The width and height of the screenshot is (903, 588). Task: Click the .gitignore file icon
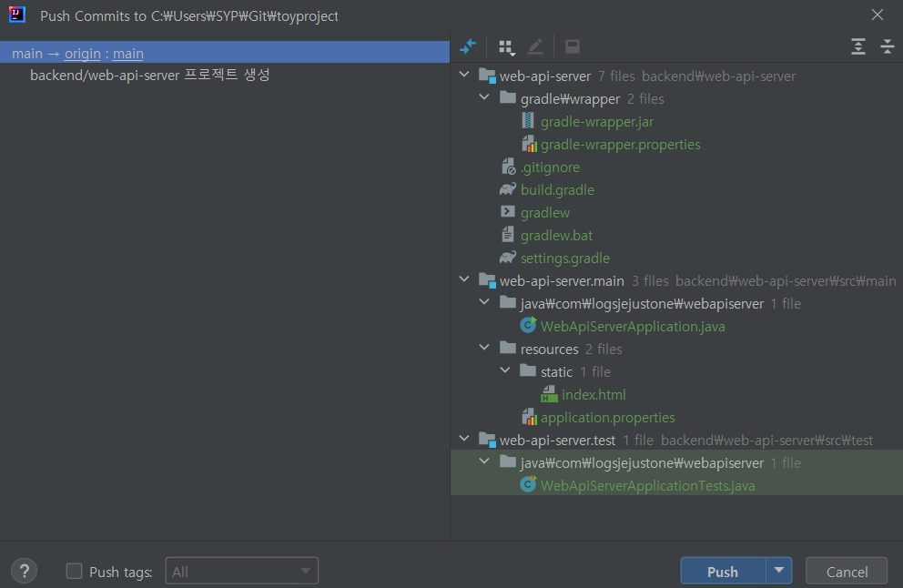coord(508,167)
